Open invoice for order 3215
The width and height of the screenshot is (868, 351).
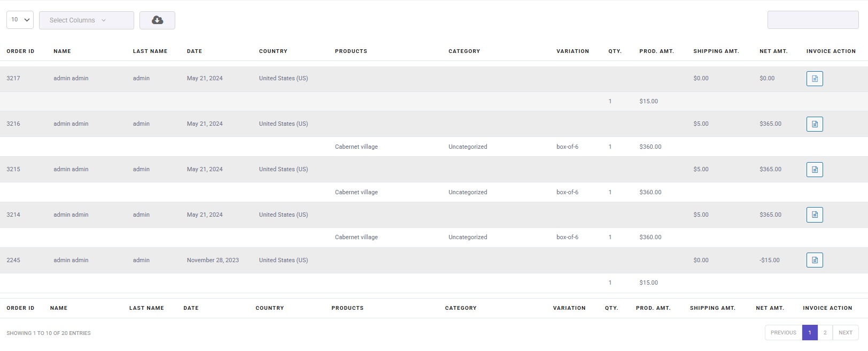pos(814,170)
